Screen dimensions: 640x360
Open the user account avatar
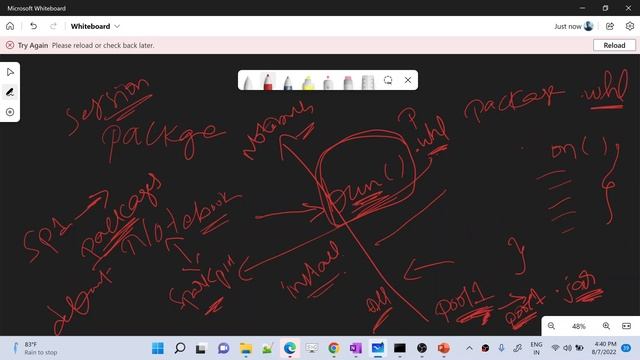(x=589, y=26)
